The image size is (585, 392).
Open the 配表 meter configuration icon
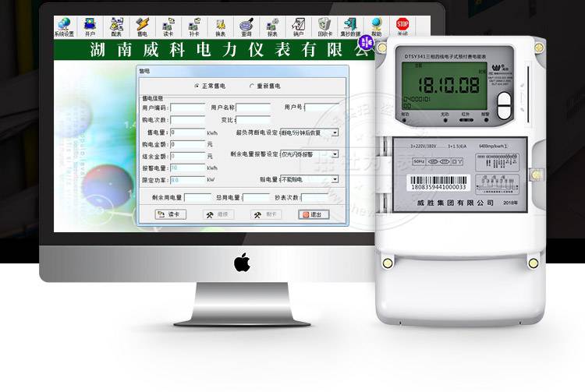[x=116, y=26]
